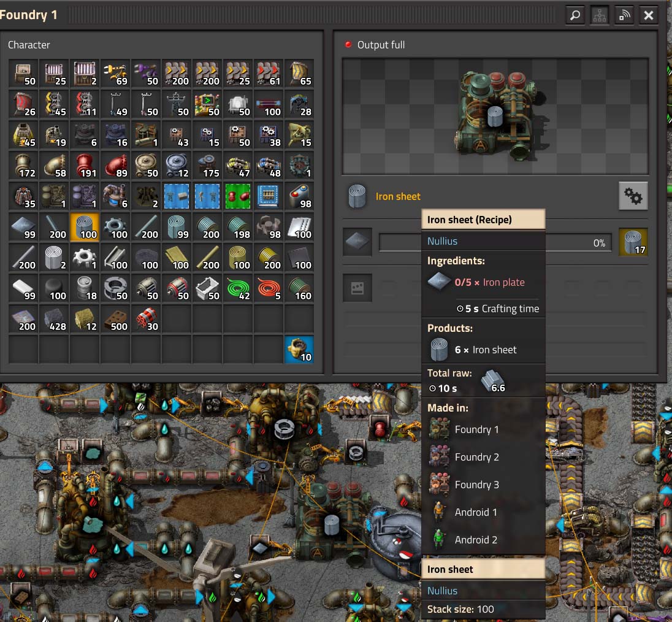Click 'Foundry 3' in the Made in list
Screen dimensions: 672x622
tap(476, 485)
